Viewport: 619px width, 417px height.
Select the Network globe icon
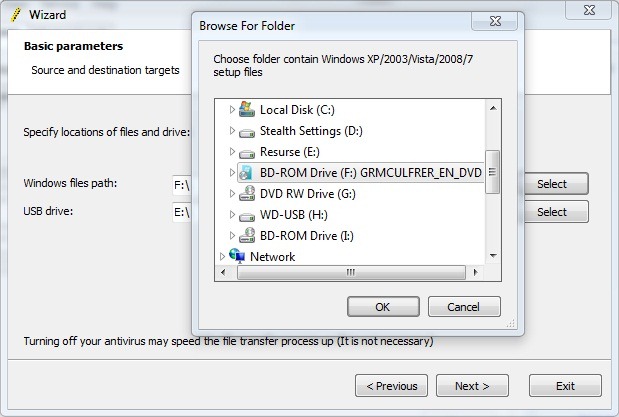click(237, 256)
